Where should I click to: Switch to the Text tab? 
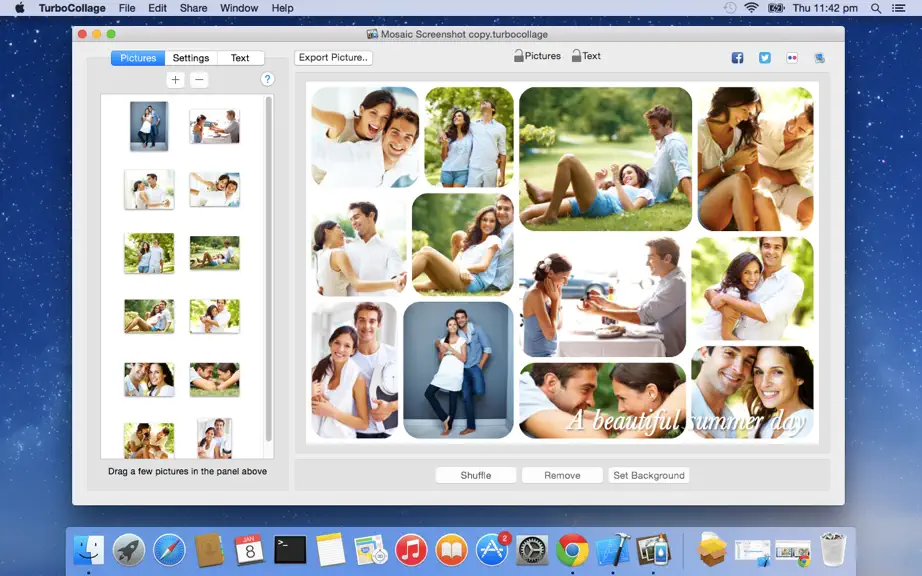coord(240,58)
